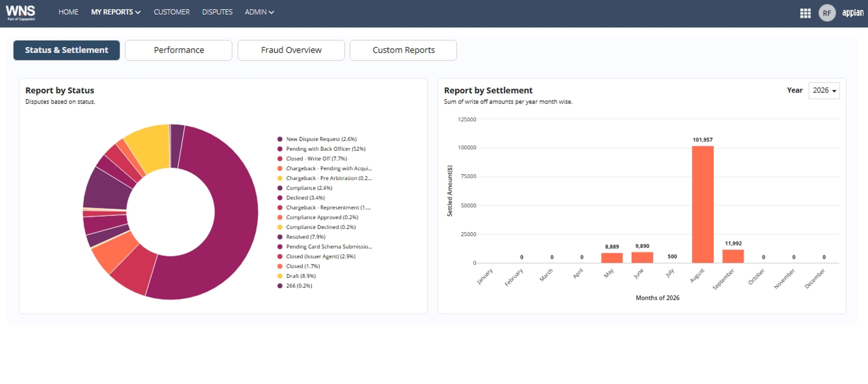Open the DISPUTES menu item

click(217, 12)
